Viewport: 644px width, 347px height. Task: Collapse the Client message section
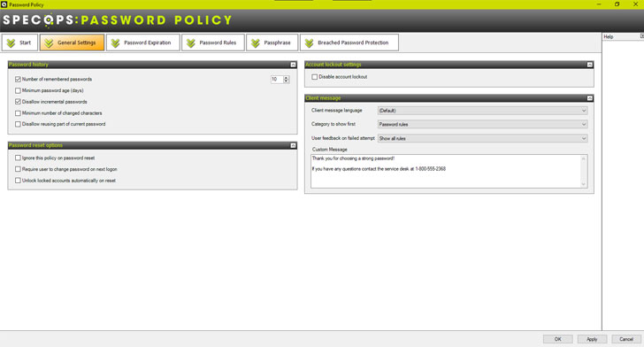click(590, 98)
